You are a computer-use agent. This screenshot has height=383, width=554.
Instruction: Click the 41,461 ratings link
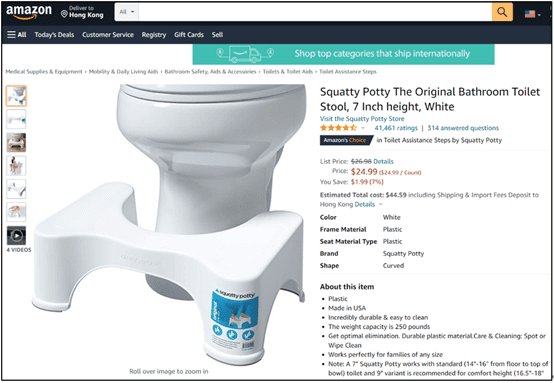[x=396, y=128]
